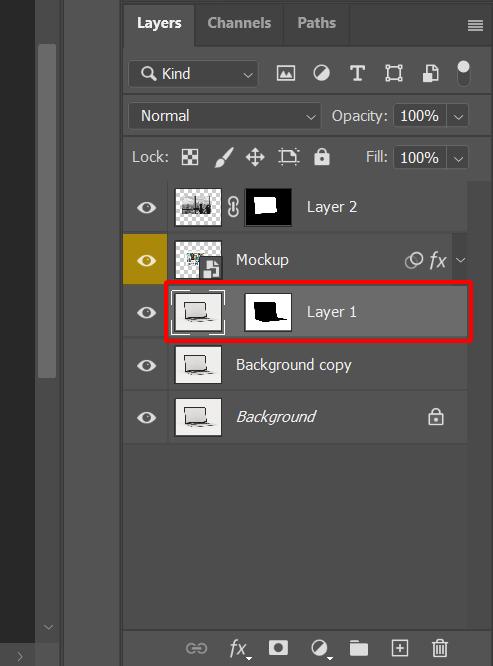The height and width of the screenshot is (666, 493).
Task: Hide the Background layer eye
Action: (146, 418)
